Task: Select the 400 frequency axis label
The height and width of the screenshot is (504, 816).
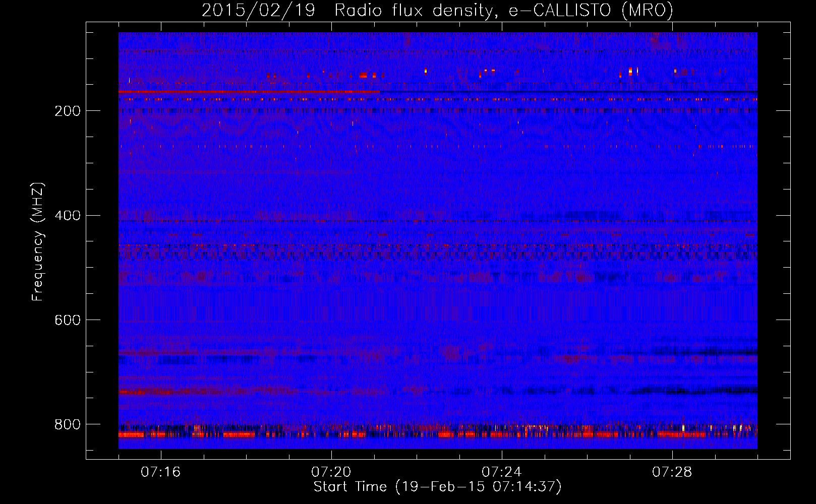Action: tap(68, 216)
